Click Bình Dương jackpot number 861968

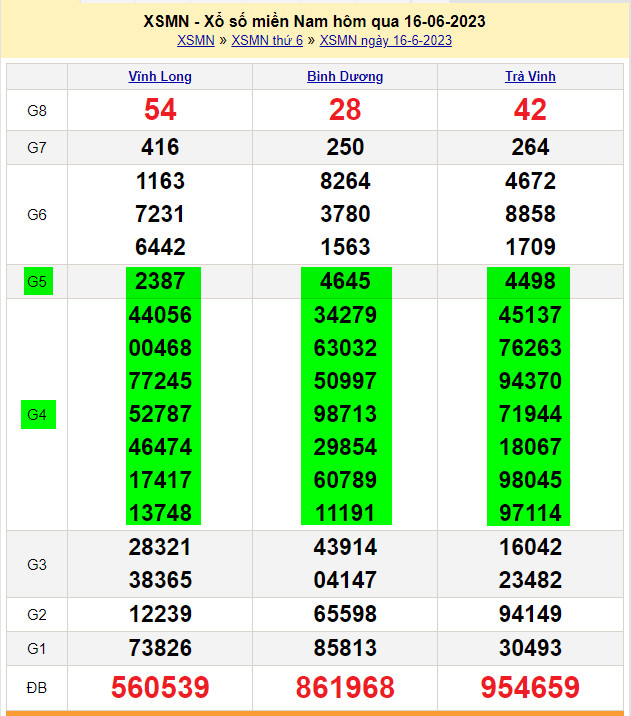tap(345, 687)
